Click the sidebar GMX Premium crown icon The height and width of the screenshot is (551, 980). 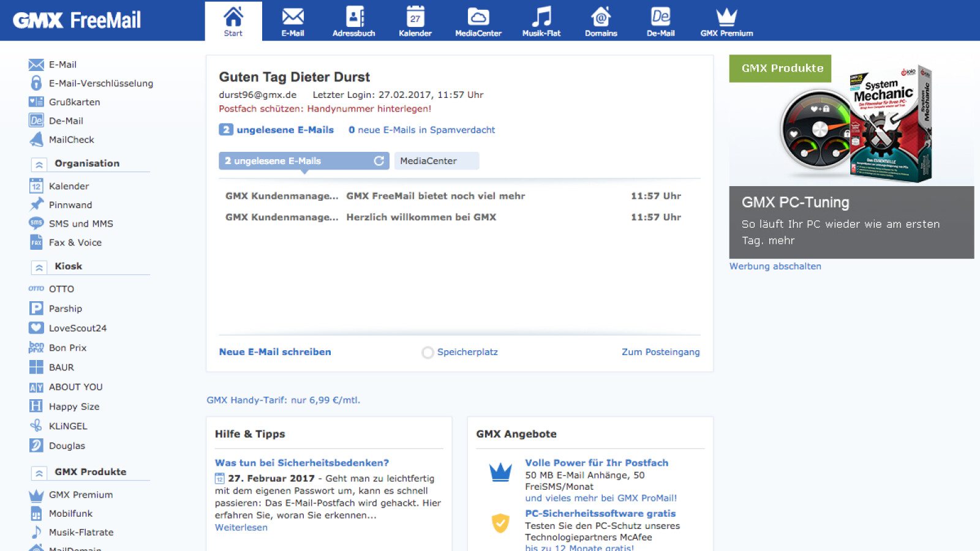click(x=36, y=495)
